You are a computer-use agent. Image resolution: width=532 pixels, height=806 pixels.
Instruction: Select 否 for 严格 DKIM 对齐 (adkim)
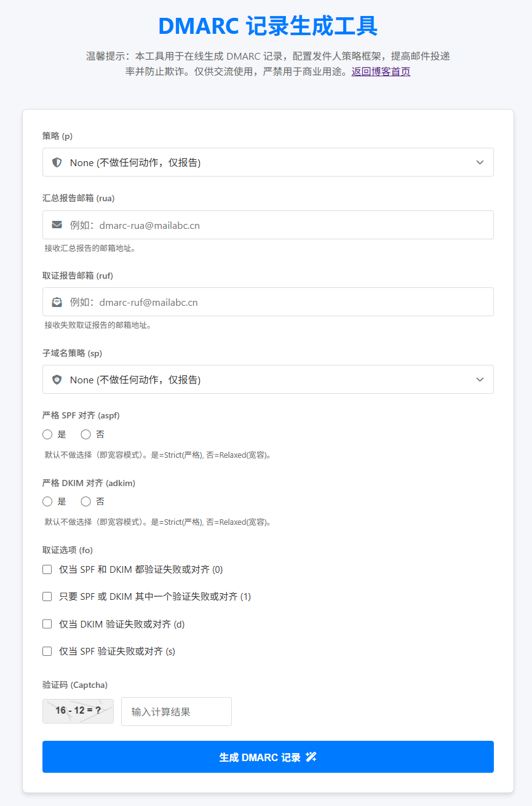coord(86,501)
